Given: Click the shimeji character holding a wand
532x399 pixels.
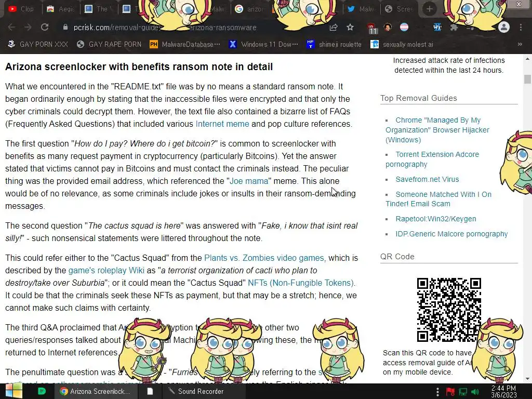Looking at the screenshot, I should click(145, 350).
